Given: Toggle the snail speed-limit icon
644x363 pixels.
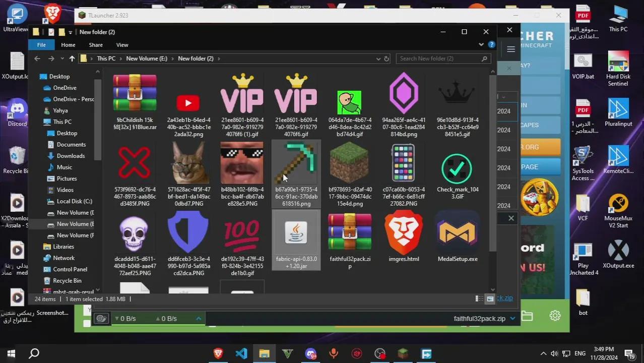Looking at the screenshot, I should tap(101, 319).
